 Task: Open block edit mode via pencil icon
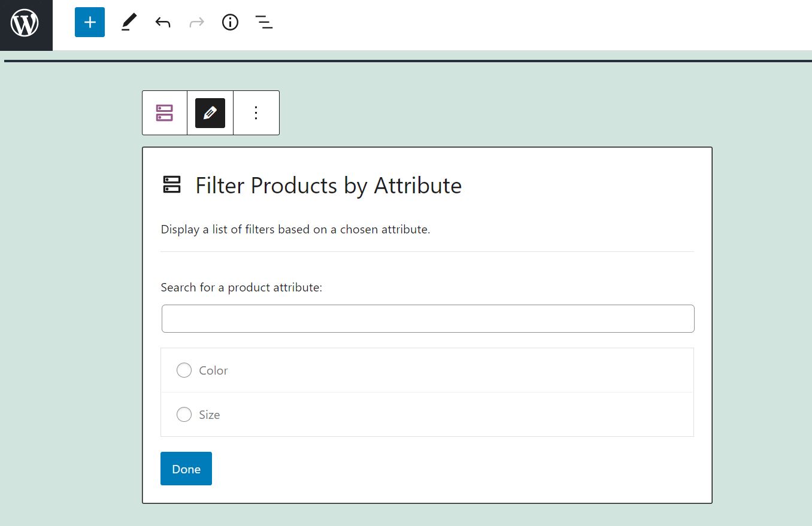pyautogui.click(x=210, y=113)
